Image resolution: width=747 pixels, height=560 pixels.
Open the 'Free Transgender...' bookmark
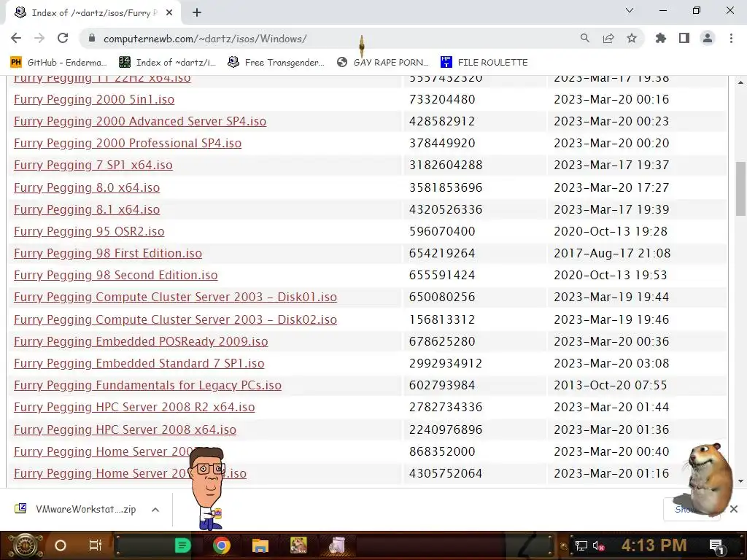click(276, 63)
